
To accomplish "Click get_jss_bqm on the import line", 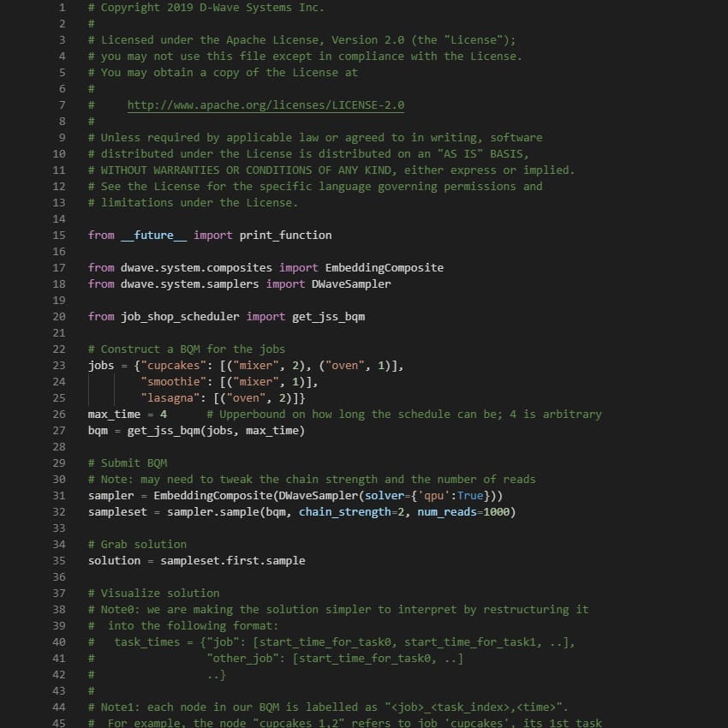I will coord(328,317).
